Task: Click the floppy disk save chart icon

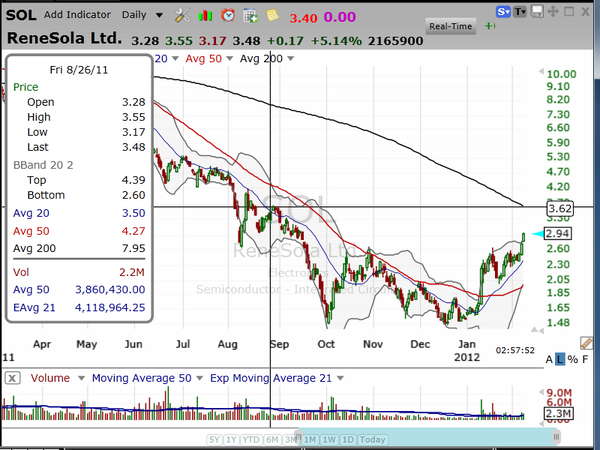Action: click(x=537, y=12)
